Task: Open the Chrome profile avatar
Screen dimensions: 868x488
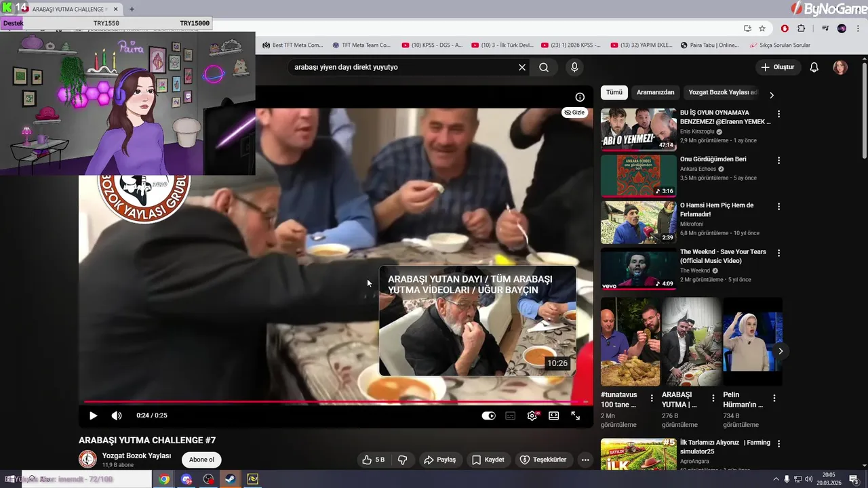Action: click(x=842, y=28)
